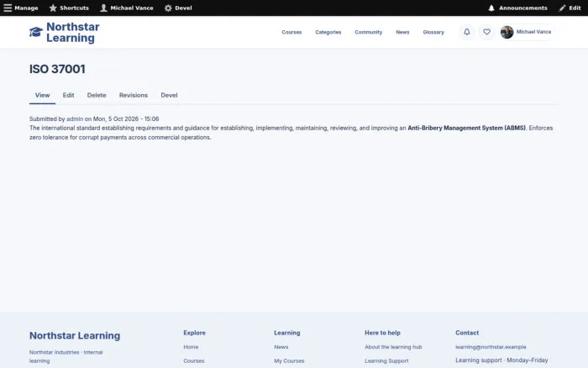Click the Courses link in footer
Image resolution: width=588 pixels, height=368 pixels.
(x=194, y=361)
